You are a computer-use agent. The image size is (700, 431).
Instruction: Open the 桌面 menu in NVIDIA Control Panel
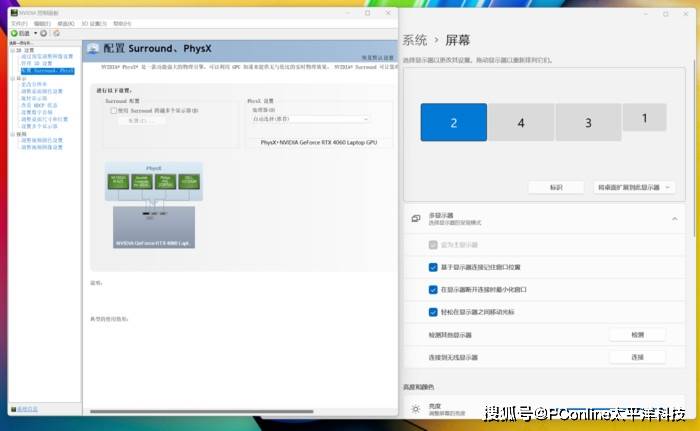[x=66, y=23]
